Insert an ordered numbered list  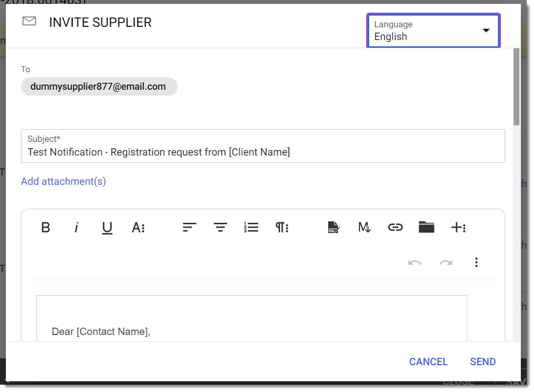pyautogui.click(x=251, y=227)
